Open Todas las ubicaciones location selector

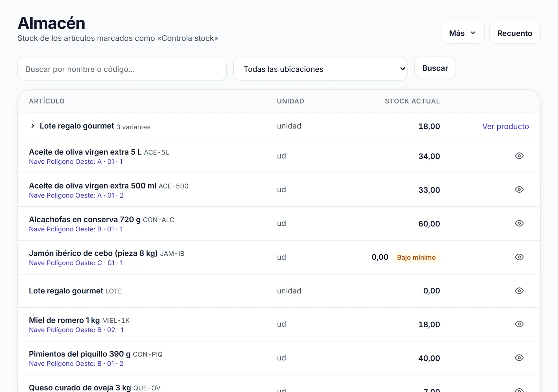pyautogui.click(x=320, y=69)
